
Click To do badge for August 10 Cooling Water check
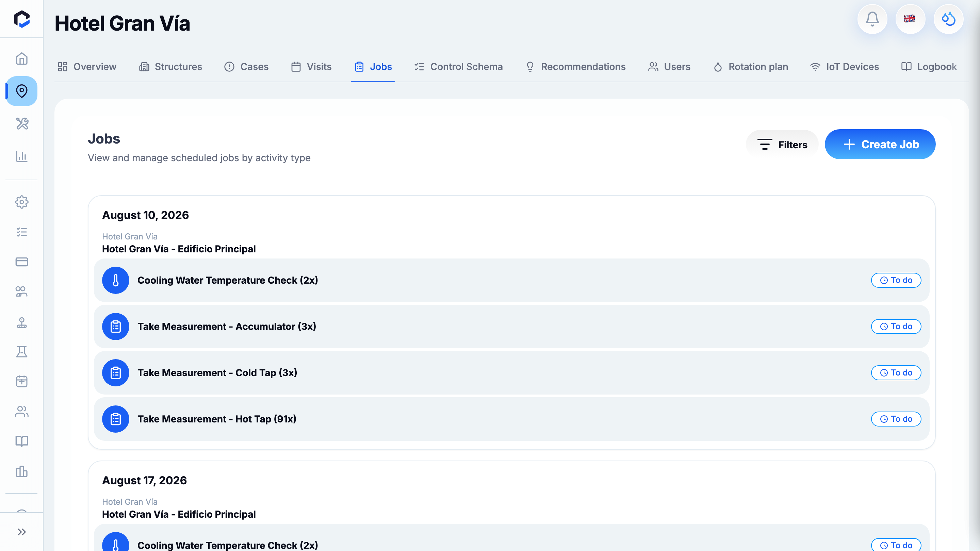(x=896, y=280)
